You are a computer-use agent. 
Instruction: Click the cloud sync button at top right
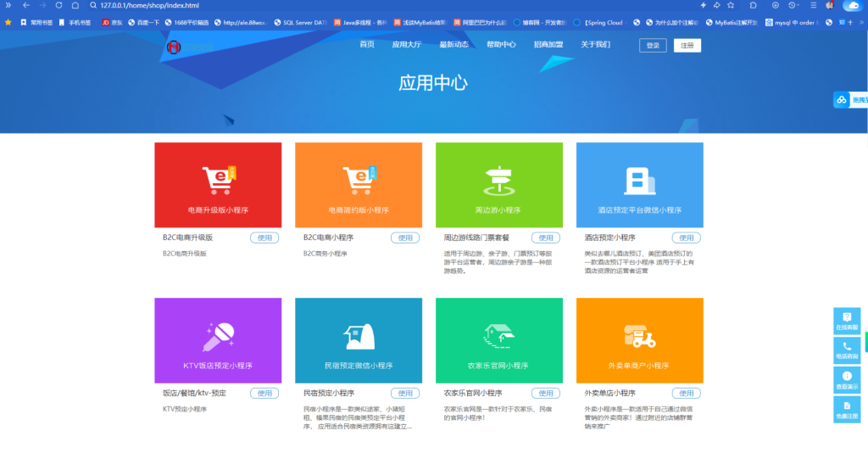(853, 6)
